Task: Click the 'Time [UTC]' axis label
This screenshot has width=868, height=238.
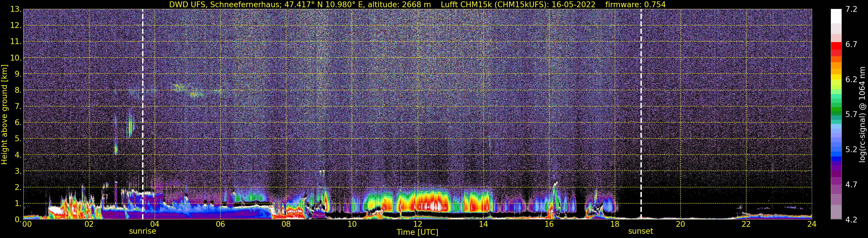Action: click(x=417, y=232)
